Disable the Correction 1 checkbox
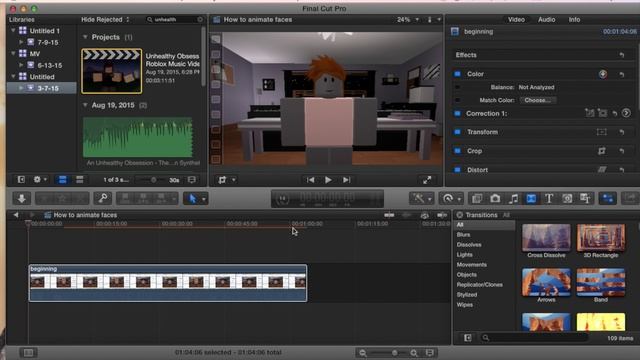 [457, 113]
